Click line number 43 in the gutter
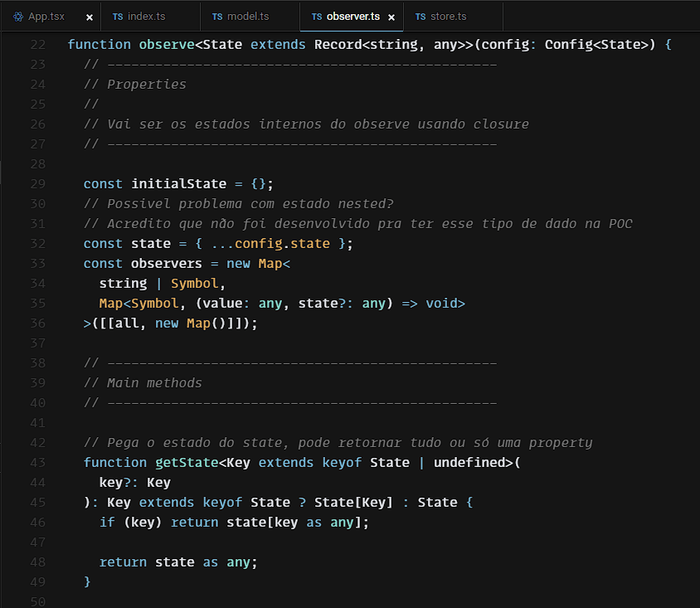The height and width of the screenshot is (608, 700). 37,462
